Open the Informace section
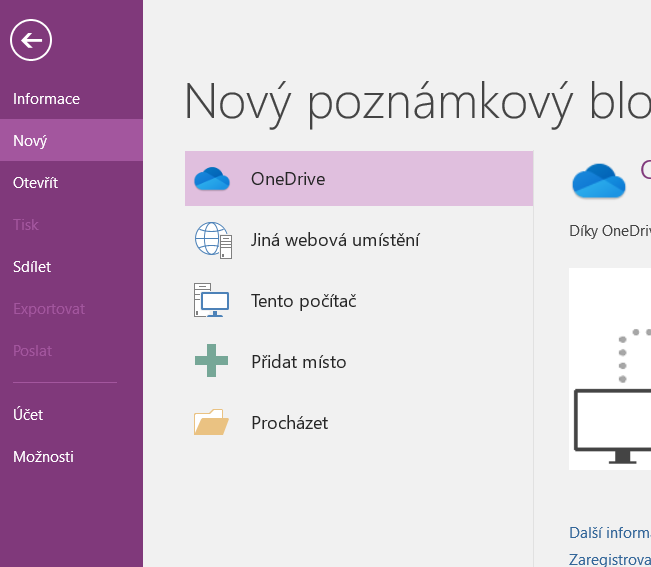The width and height of the screenshot is (651, 567). (71, 99)
